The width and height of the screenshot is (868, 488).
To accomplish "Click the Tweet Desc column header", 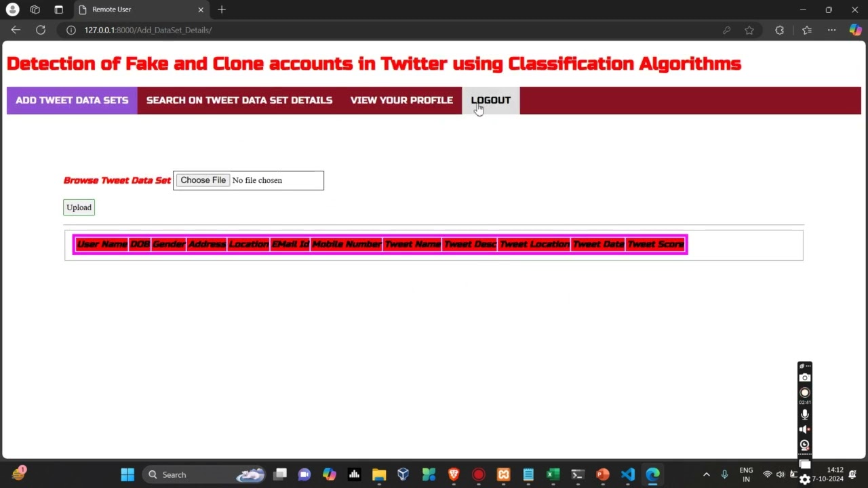I will point(470,244).
